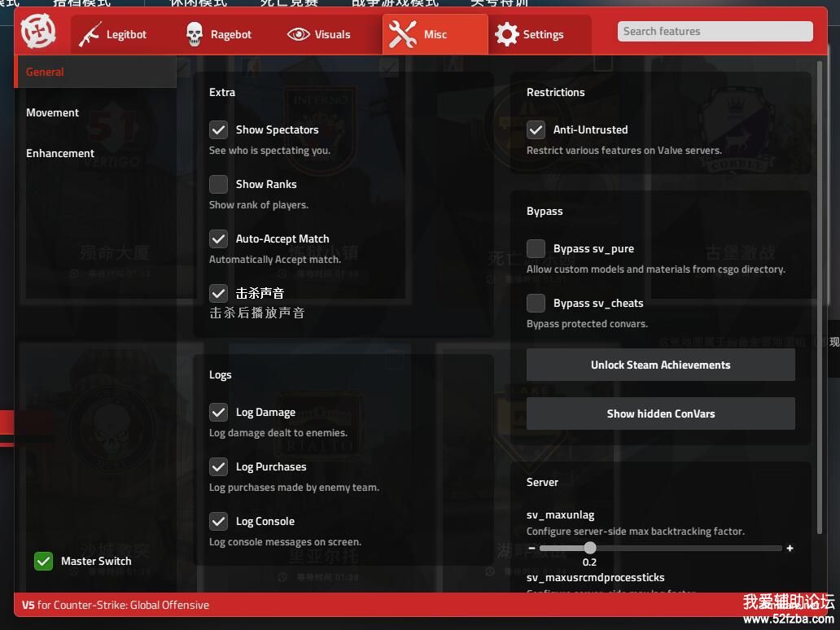Click "Show rank of players." description
The image size is (840, 630).
259,204
